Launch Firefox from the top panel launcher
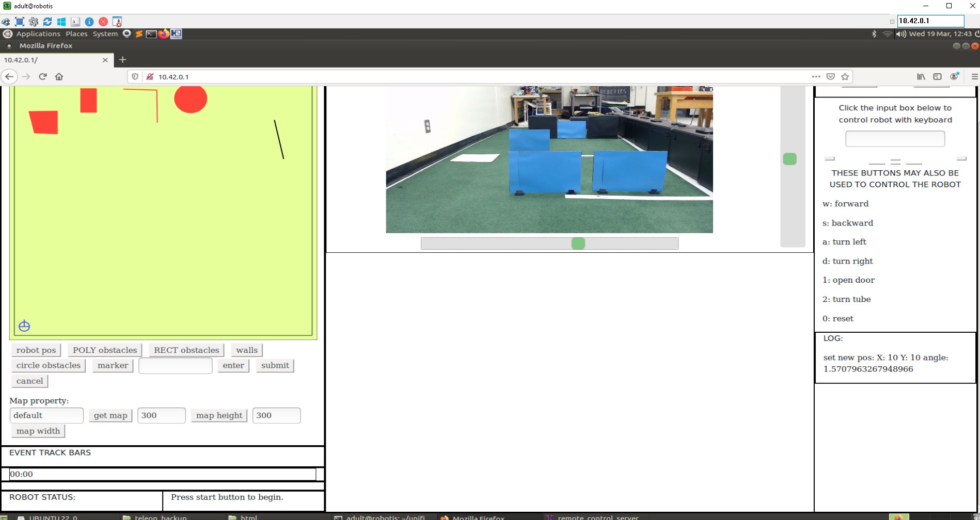 point(164,34)
